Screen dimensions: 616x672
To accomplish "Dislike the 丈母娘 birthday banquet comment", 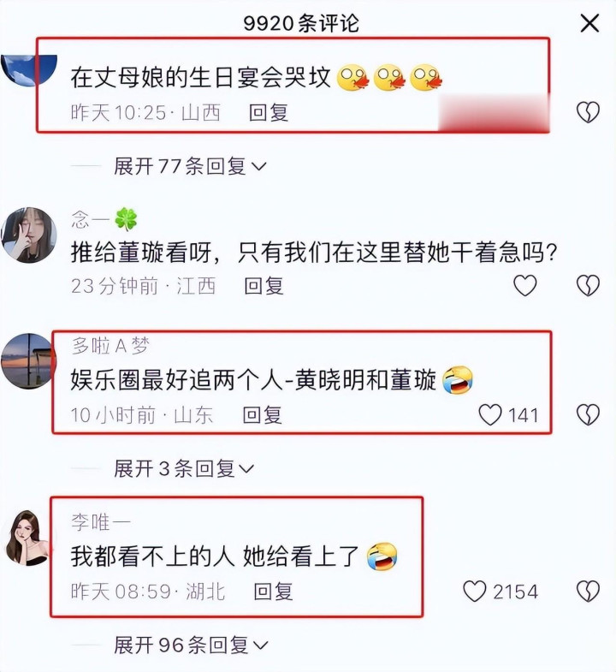I will (588, 112).
